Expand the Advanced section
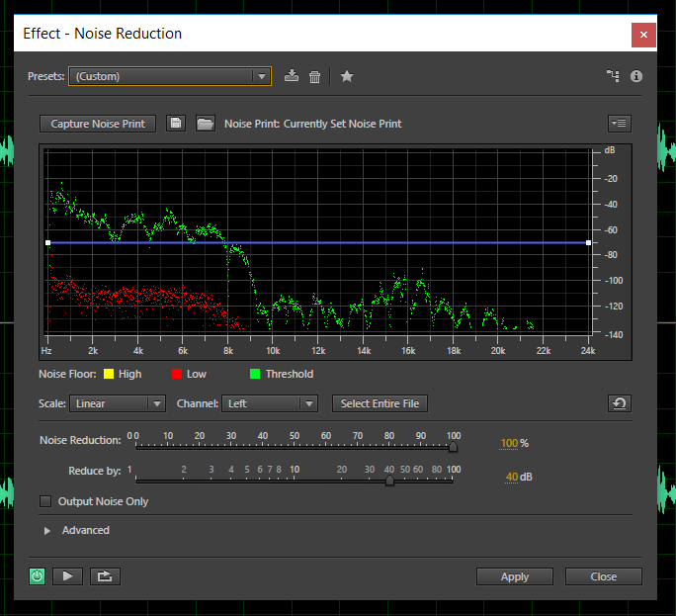Viewport: 676px width, 616px height. pyautogui.click(x=47, y=531)
